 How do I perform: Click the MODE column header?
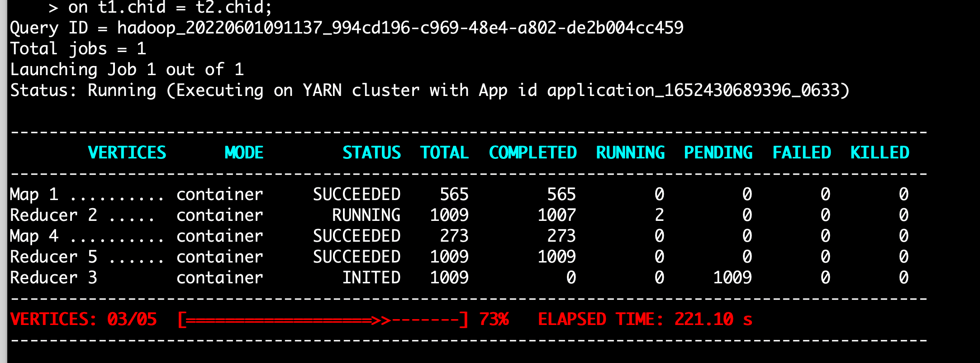tap(244, 153)
